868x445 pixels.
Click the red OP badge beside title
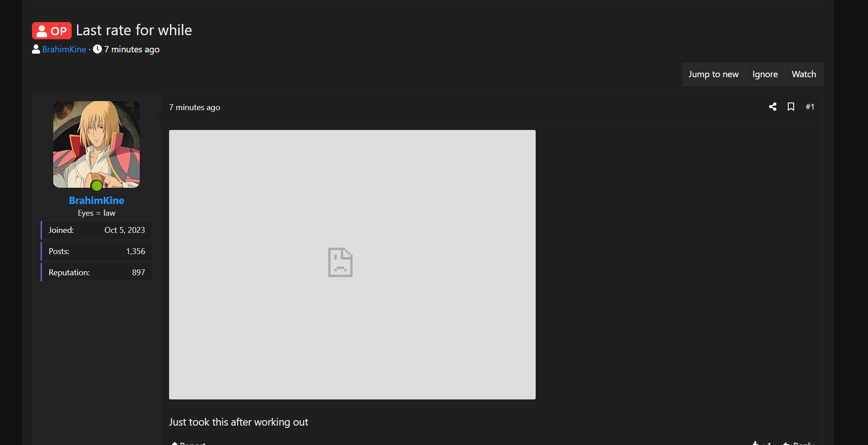(x=52, y=31)
